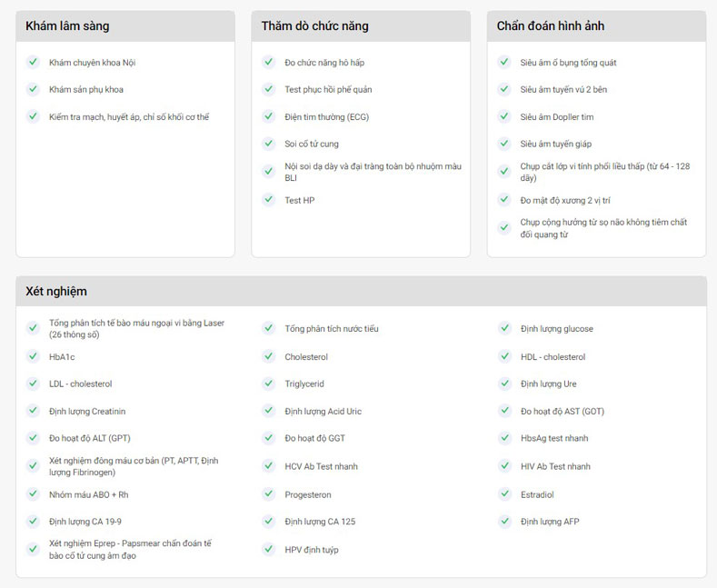Click the checkmark next to HbA1c
The width and height of the screenshot is (717, 588).
tap(33, 356)
